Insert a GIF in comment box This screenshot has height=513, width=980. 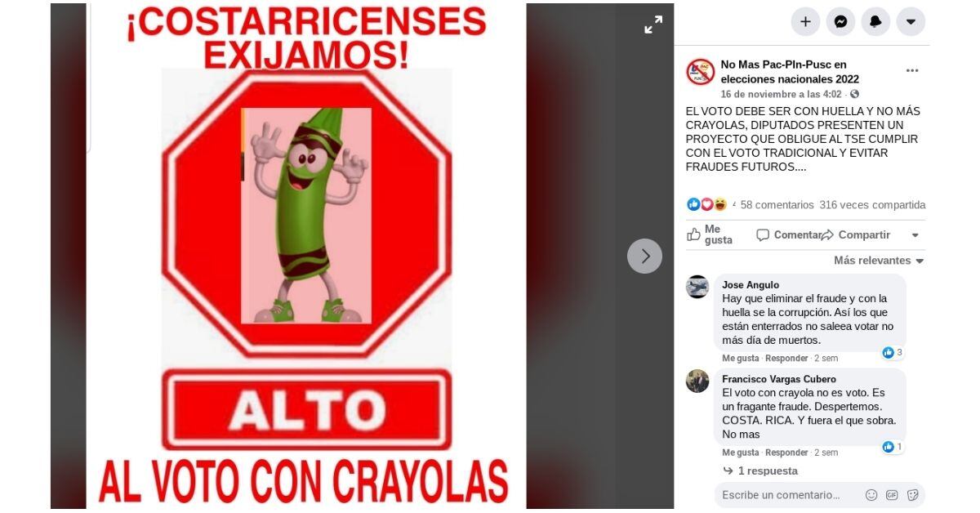pos(892,495)
